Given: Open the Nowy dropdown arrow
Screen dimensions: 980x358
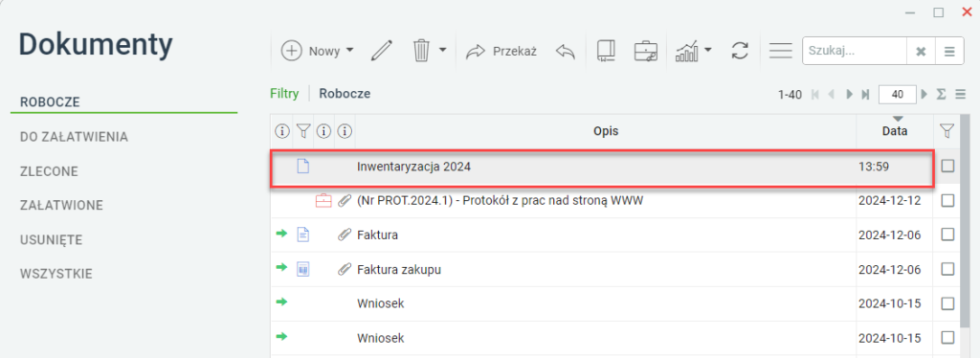Looking at the screenshot, I should point(349,51).
